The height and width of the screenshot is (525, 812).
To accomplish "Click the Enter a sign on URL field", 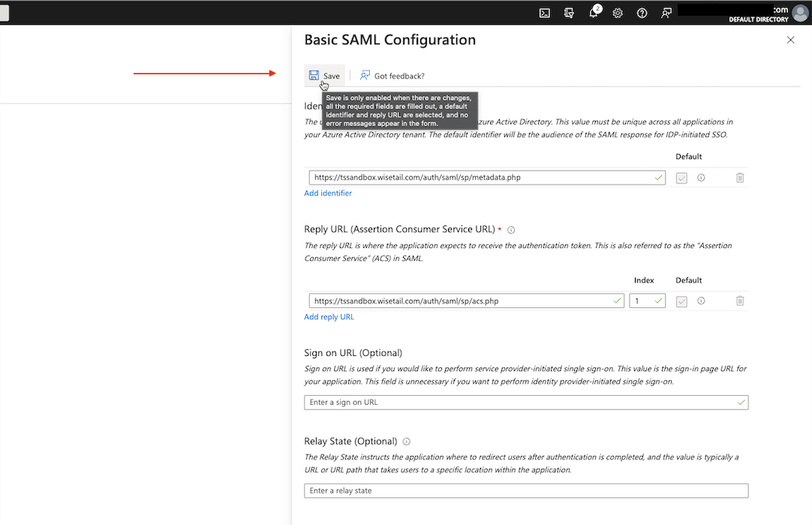I will tap(525, 402).
